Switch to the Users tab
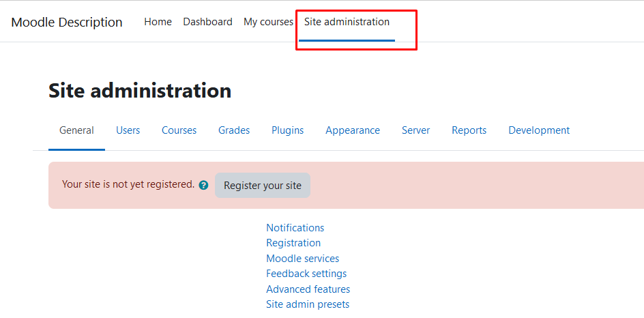 pos(128,130)
